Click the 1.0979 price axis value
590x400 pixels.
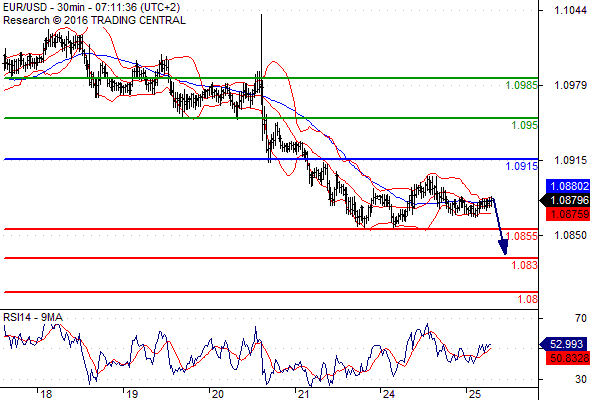tap(570, 85)
